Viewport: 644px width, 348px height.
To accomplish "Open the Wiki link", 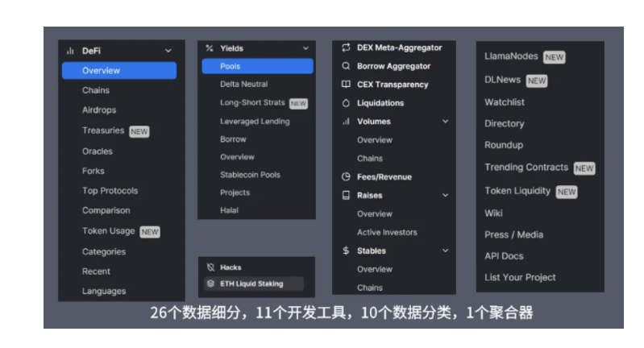I will click(493, 213).
